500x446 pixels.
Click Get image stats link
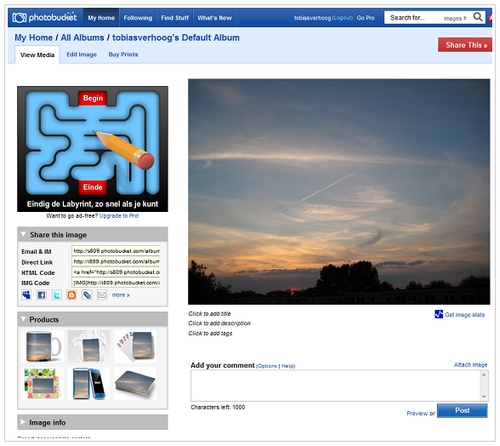[x=465, y=315]
